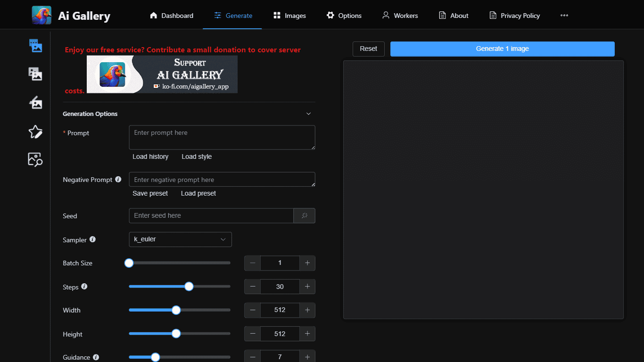Open the Privacy Policy tab

[x=514, y=16]
